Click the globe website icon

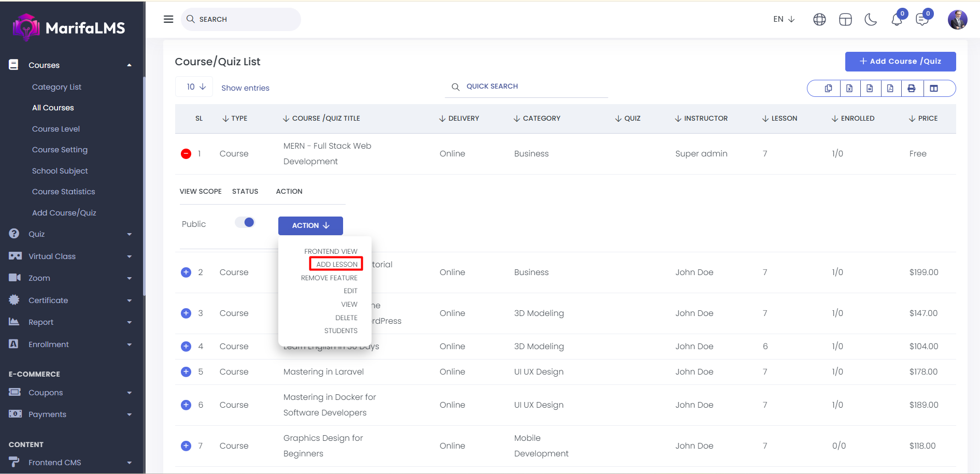tap(819, 20)
